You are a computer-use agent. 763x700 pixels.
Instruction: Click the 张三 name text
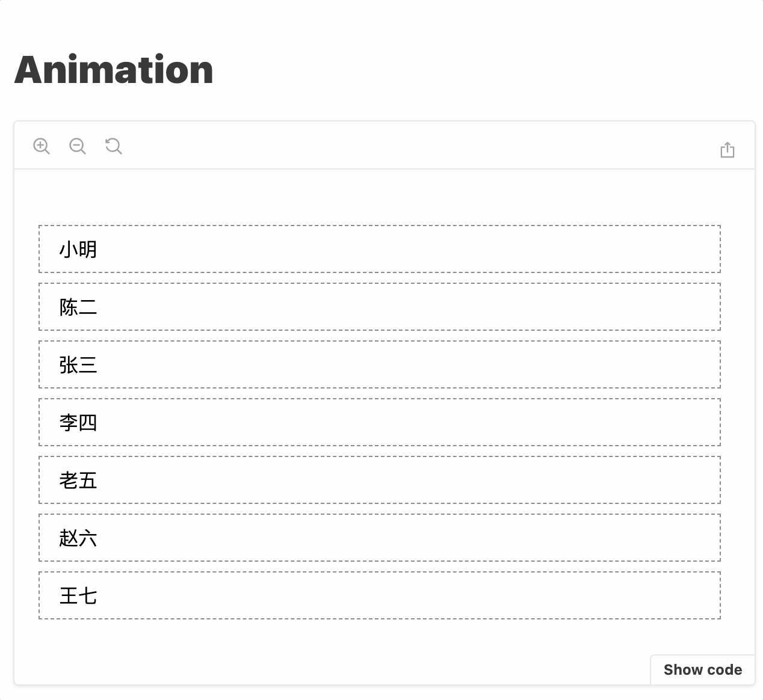coord(78,365)
